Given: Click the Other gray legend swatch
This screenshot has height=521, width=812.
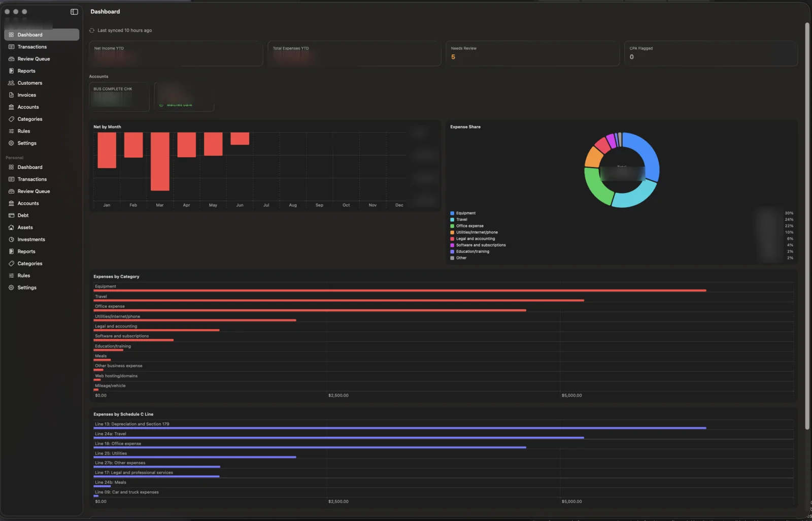Looking at the screenshot, I should point(452,258).
